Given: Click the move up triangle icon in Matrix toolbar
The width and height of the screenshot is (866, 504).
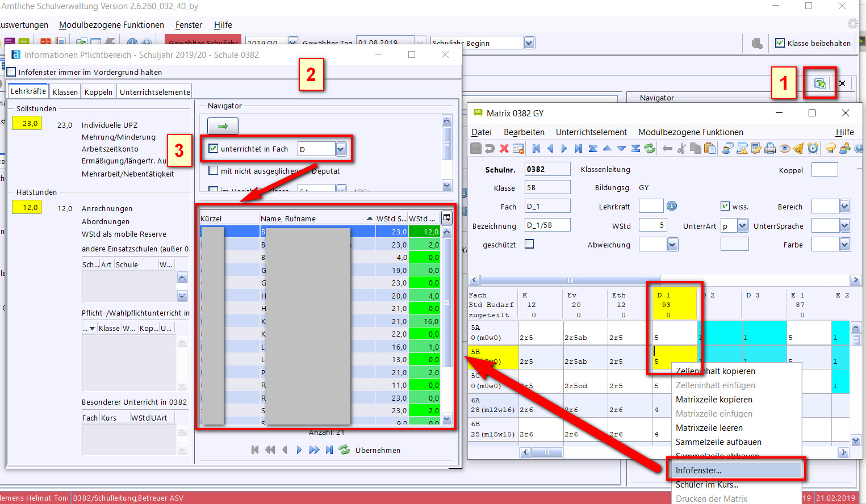Looking at the screenshot, I should (x=607, y=149).
